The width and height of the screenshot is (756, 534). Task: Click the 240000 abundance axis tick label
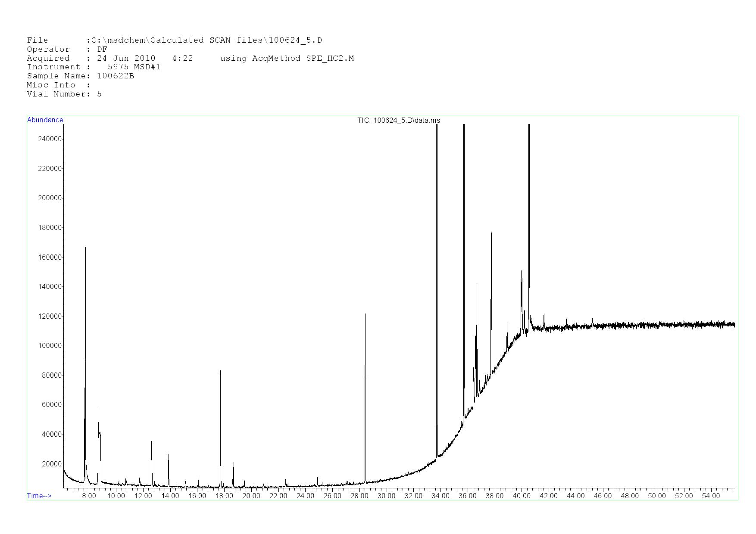(50, 139)
